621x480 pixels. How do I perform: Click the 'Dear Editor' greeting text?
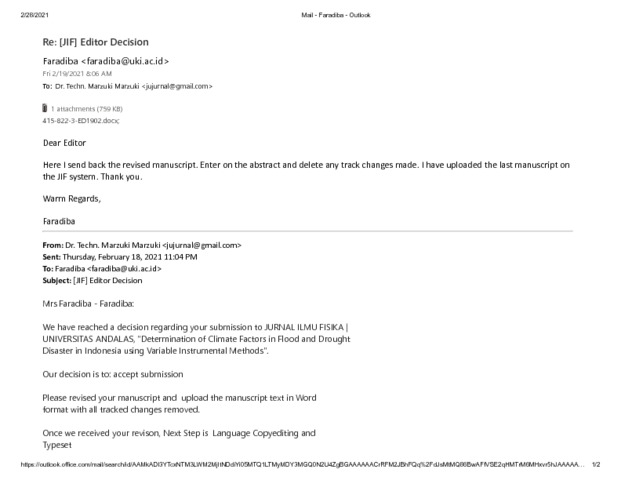[x=64, y=143]
